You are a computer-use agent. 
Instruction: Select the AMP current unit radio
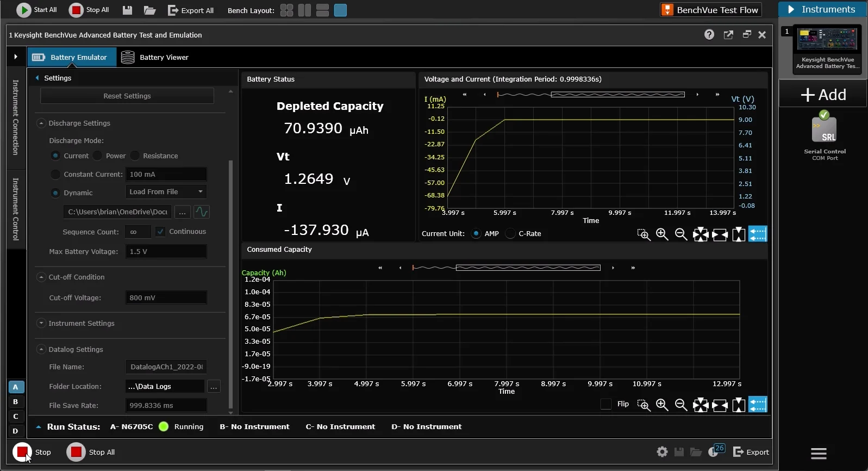(476, 233)
